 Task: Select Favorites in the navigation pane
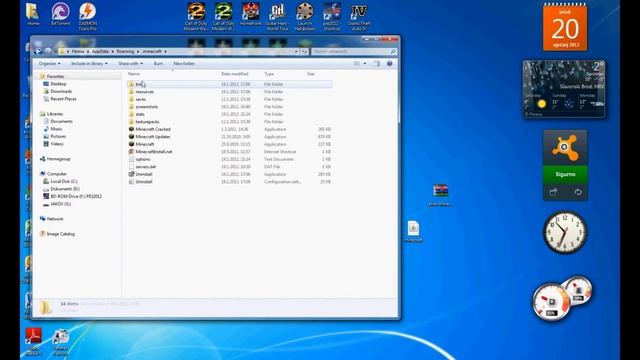tap(55, 76)
